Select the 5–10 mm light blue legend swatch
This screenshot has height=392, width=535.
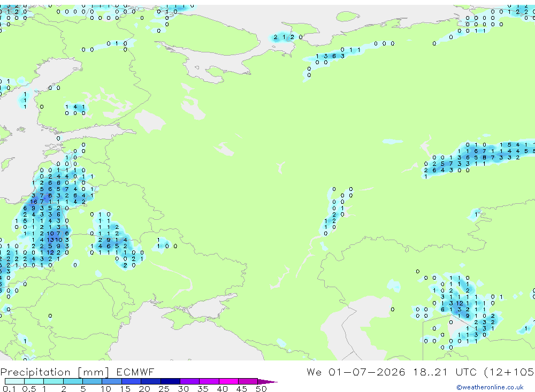(92, 381)
